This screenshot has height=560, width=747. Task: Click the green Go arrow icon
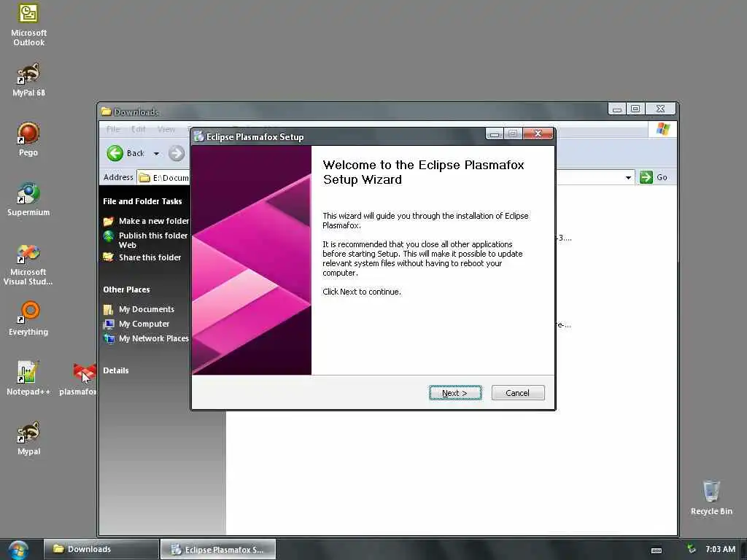[646, 177]
